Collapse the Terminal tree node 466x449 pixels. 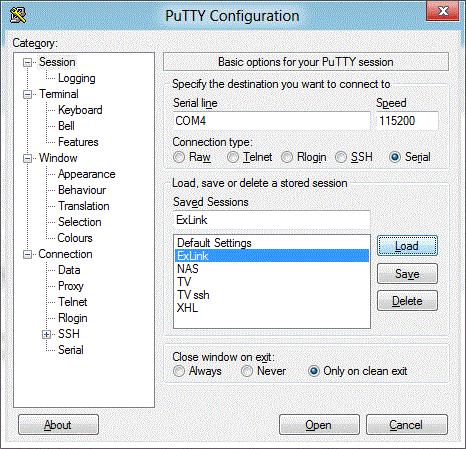pos(27,94)
